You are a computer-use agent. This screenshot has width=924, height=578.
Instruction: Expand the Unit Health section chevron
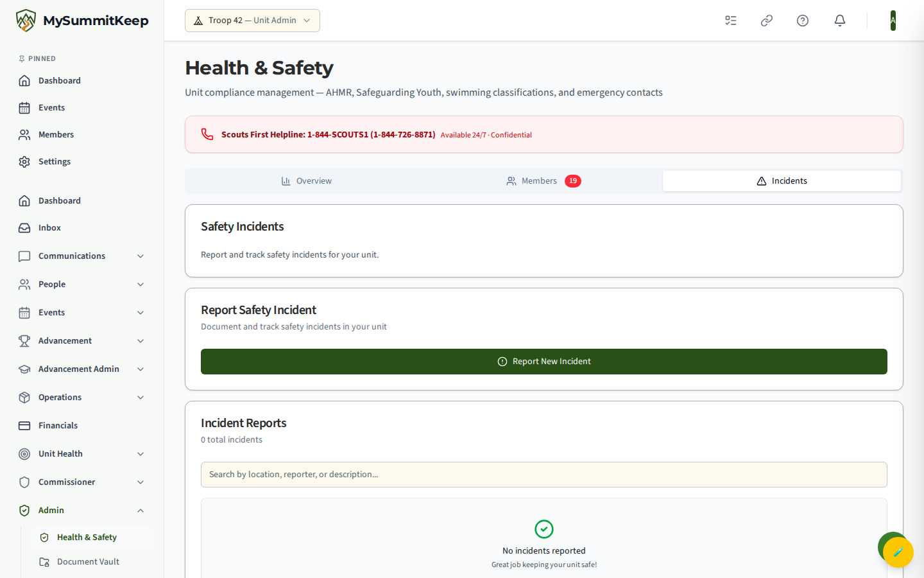(x=141, y=454)
